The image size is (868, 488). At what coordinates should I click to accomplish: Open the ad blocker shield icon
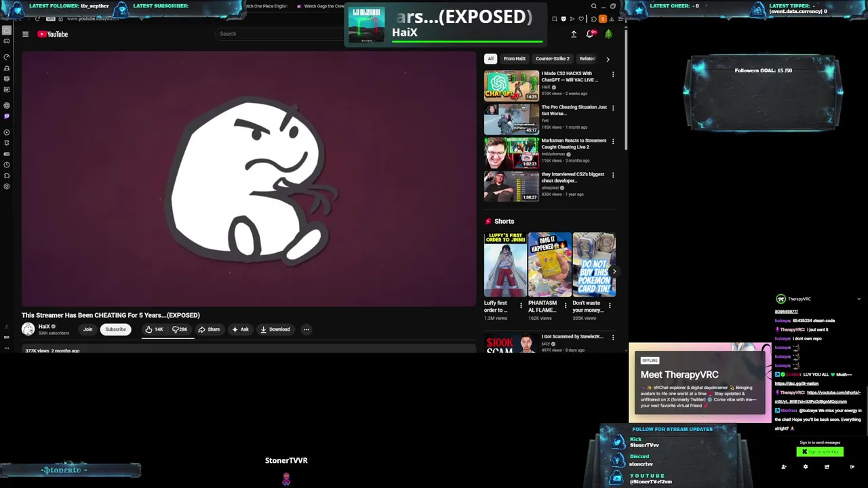pos(564,19)
